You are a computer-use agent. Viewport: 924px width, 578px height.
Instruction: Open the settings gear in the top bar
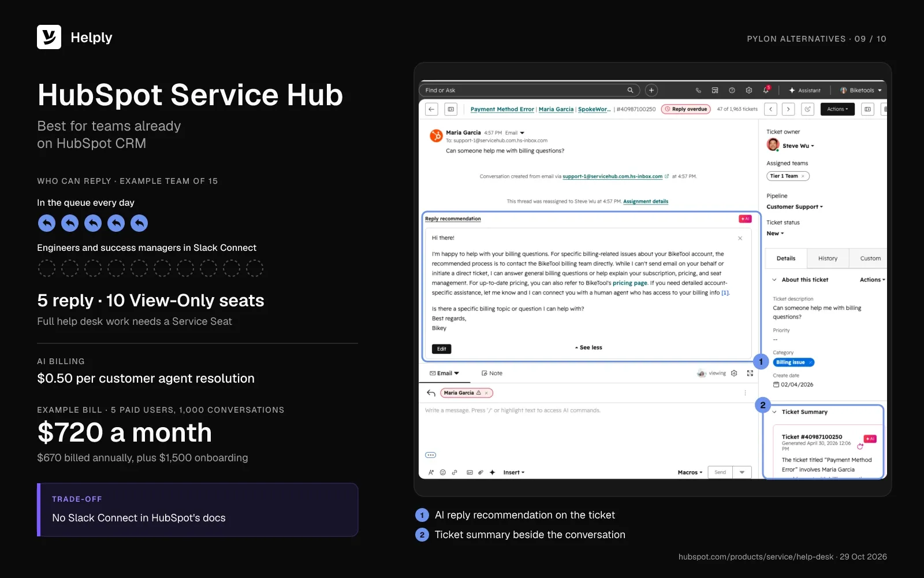[749, 90]
